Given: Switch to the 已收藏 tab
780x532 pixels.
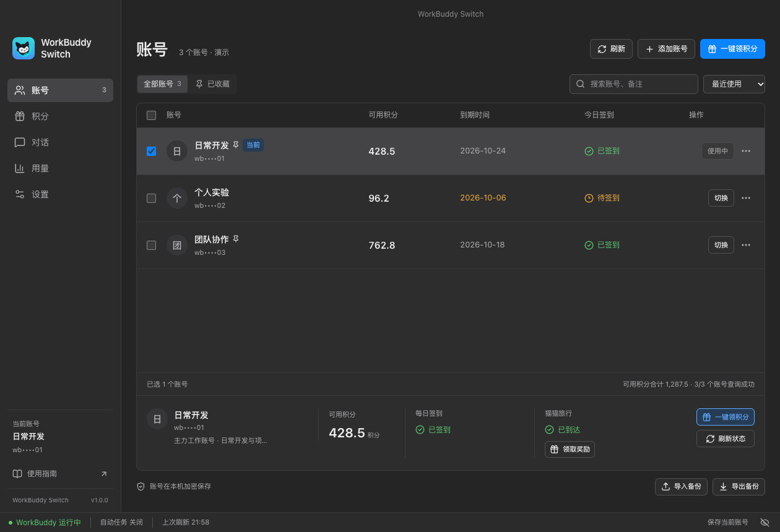Looking at the screenshot, I should click(x=212, y=84).
